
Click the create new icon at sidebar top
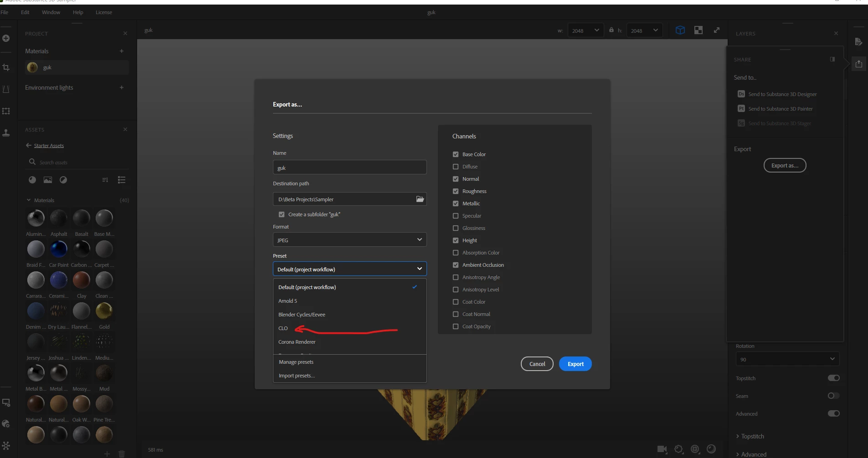click(6, 38)
